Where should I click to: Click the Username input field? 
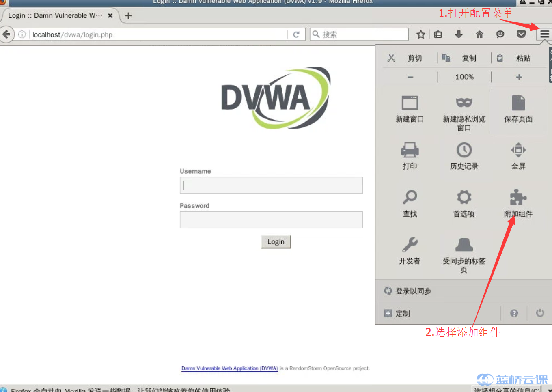tap(271, 185)
